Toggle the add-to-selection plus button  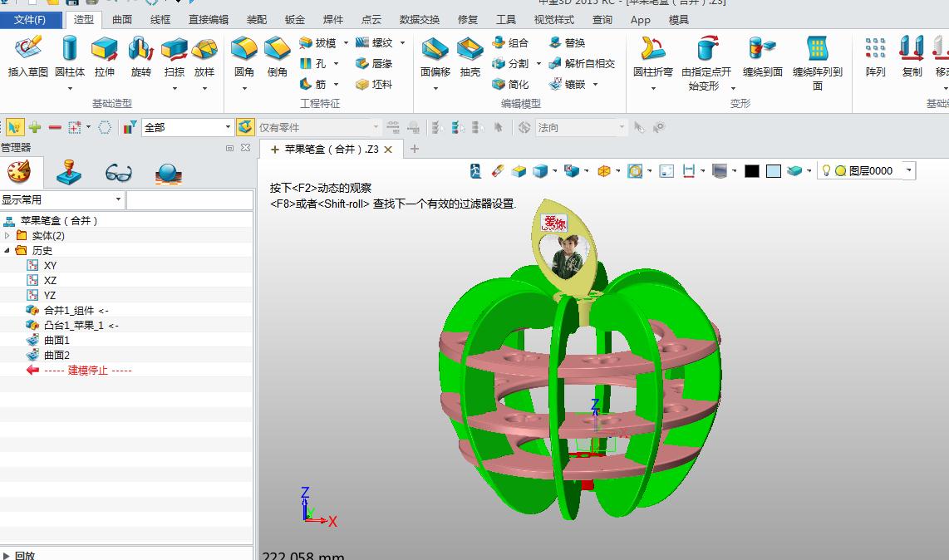(35, 127)
